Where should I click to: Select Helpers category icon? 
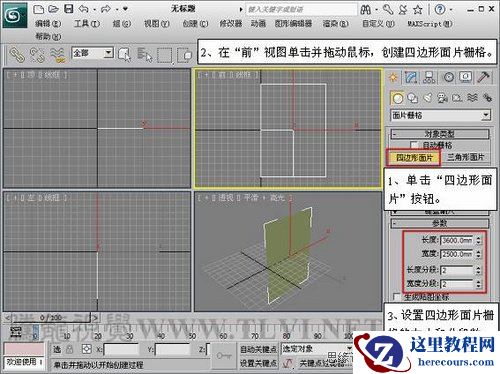[x=457, y=98]
